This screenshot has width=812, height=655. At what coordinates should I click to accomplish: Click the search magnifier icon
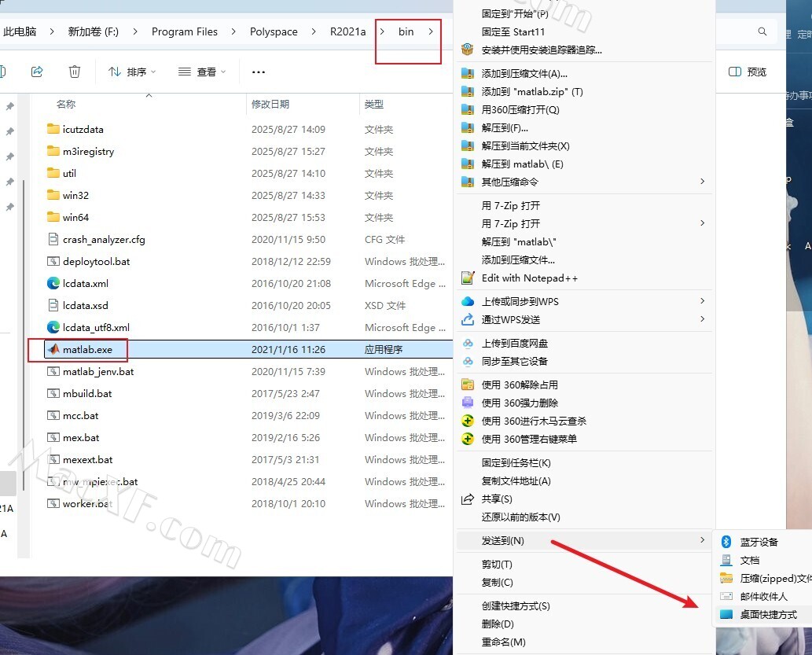tap(762, 31)
